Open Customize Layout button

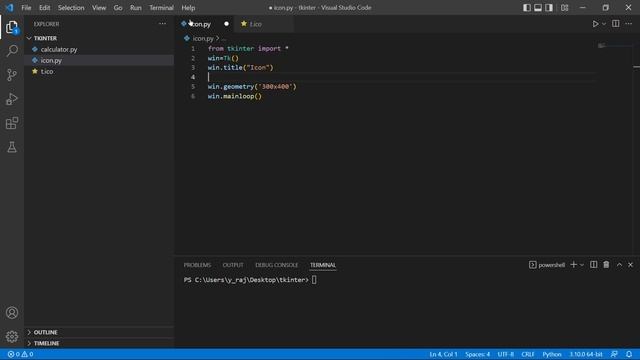coord(564,7)
